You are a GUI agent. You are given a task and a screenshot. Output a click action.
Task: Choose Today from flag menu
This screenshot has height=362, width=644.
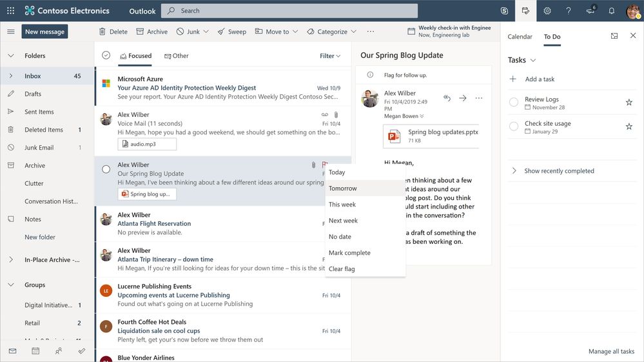(365, 172)
